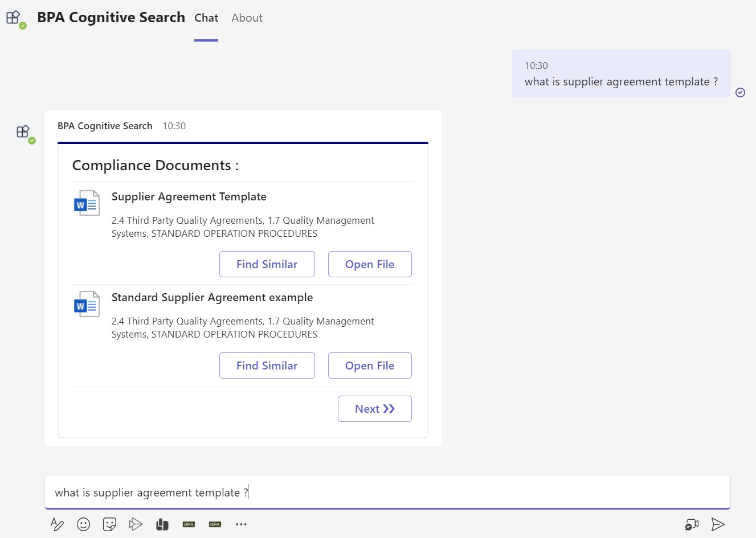Open File for Standard Supplier Agreement example
Screen dimensions: 756x538
click(370, 365)
